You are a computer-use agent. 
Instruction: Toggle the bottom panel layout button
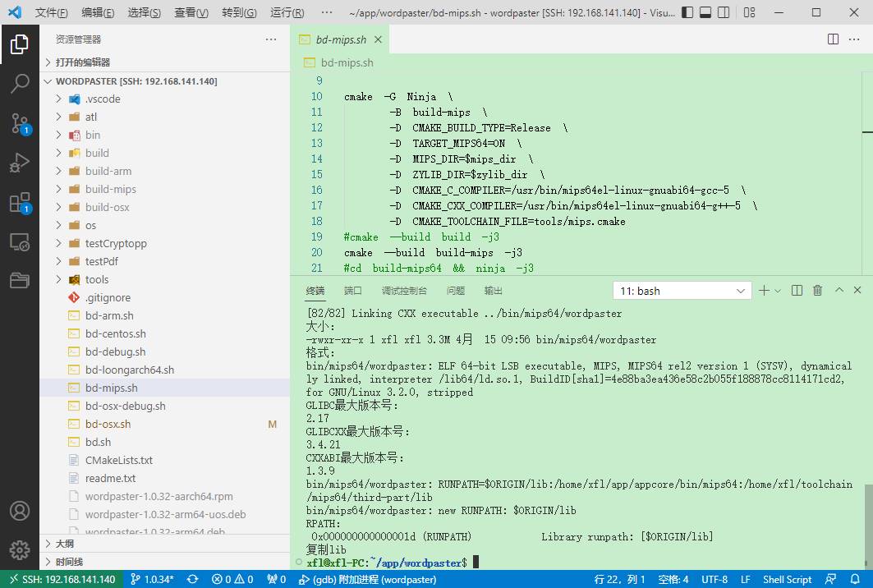tap(705, 13)
